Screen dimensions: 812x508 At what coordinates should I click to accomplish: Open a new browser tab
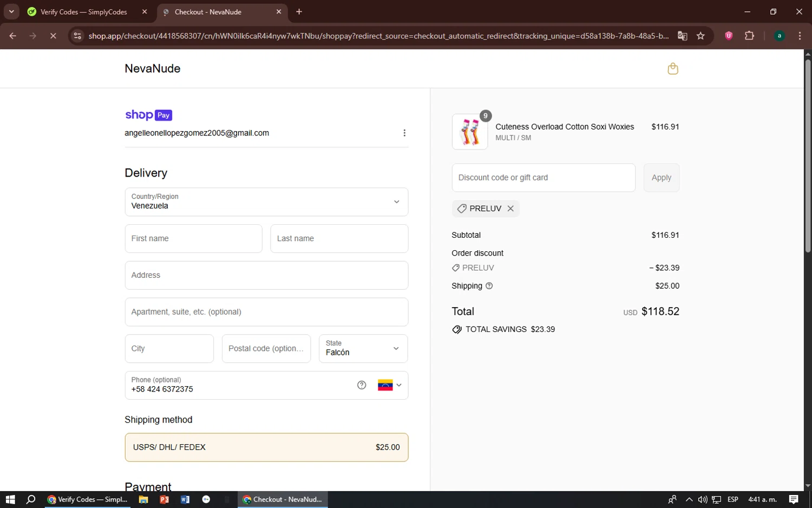click(299, 11)
